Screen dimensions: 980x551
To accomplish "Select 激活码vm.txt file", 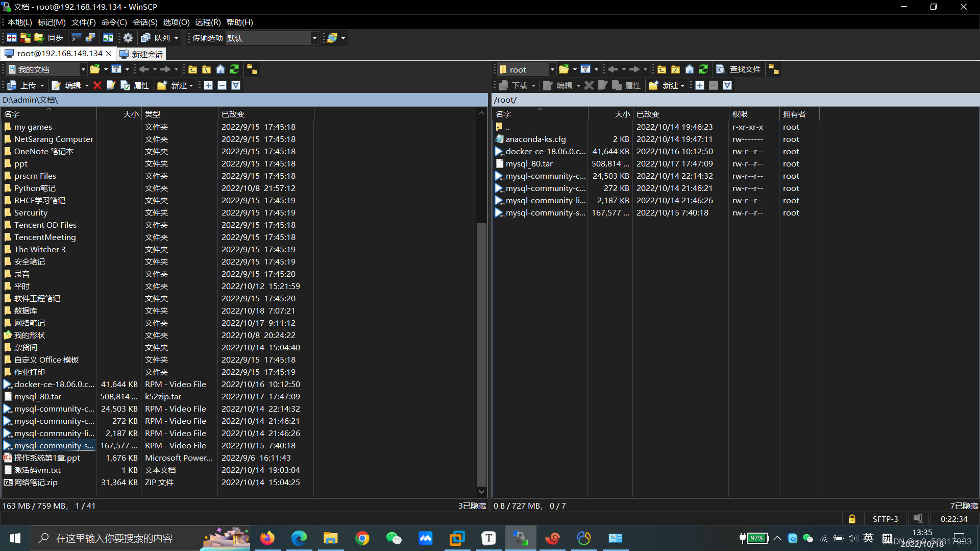I will point(37,470).
